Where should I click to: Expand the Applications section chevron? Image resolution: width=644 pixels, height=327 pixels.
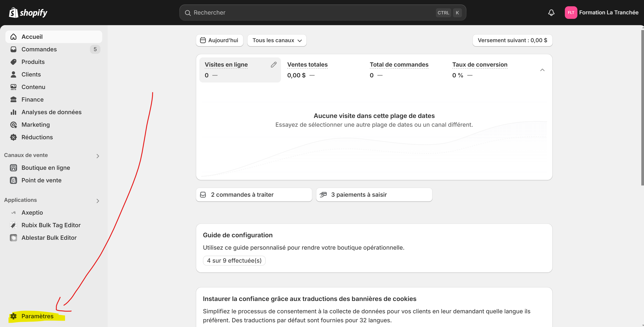pos(98,201)
